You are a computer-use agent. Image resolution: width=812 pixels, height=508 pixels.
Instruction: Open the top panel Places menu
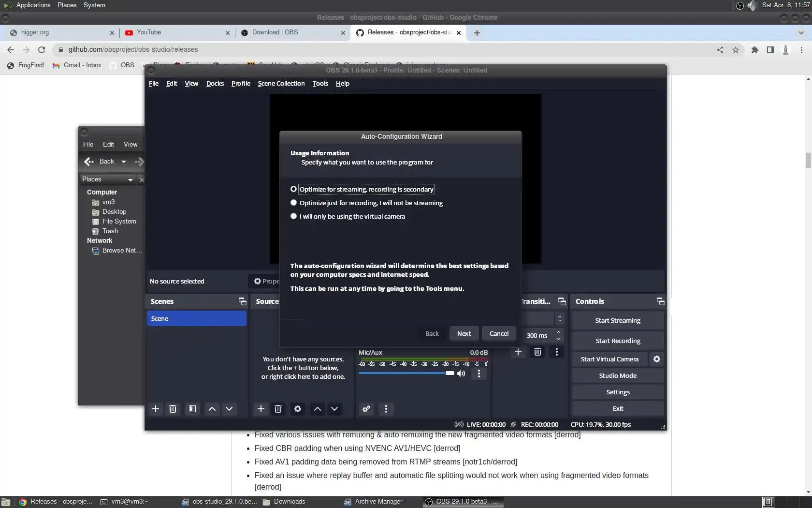click(x=67, y=5)
